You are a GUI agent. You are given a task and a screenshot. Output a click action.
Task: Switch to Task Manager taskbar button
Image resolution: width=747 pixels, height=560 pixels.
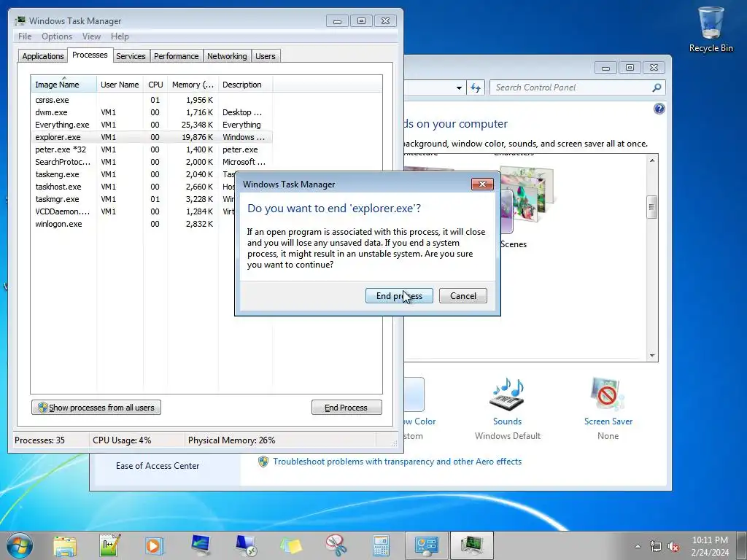point(472,545)
